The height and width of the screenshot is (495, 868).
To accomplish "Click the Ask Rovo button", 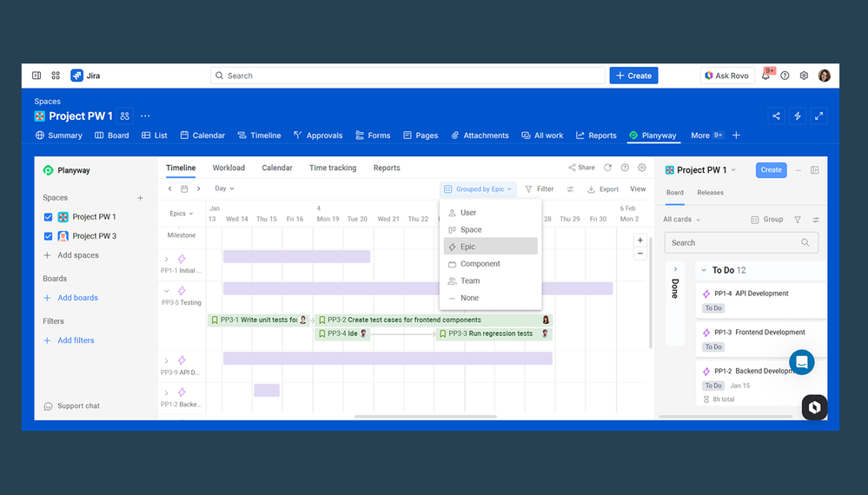I will [726, 76].
